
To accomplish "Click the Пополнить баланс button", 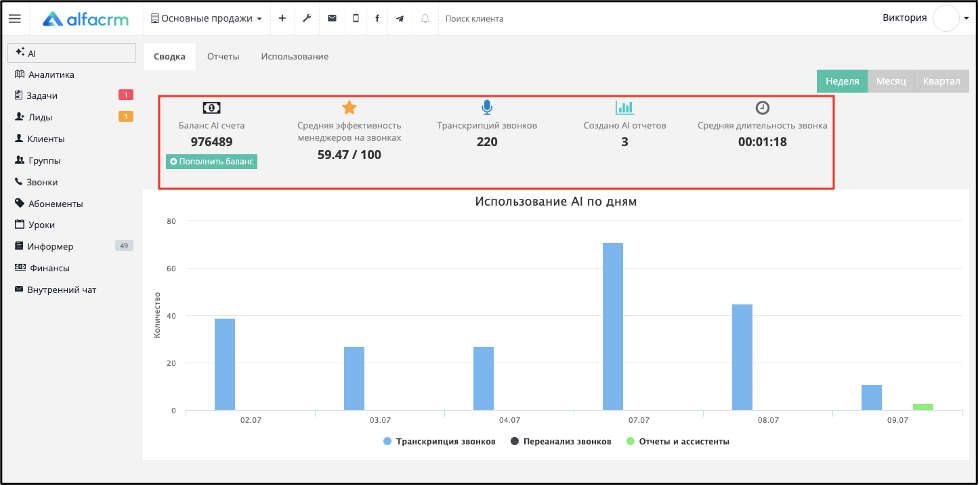I will [x=212, y=161].
